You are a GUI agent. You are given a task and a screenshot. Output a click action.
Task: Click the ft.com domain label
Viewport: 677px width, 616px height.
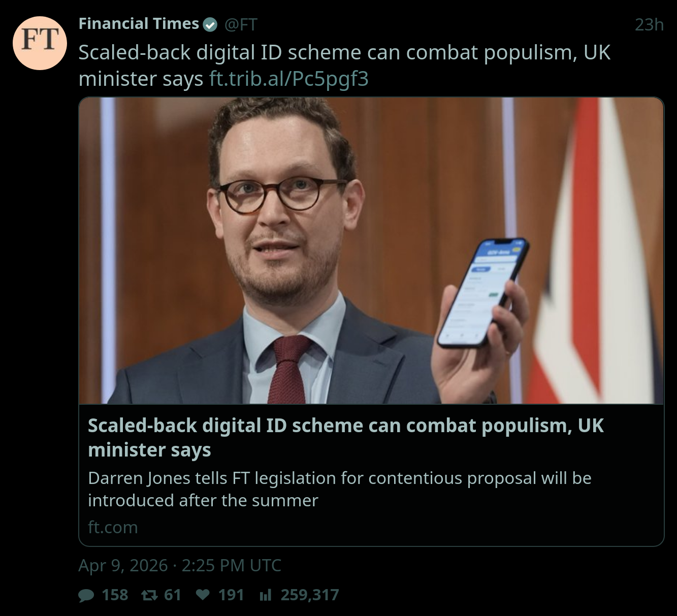[113, 527]
